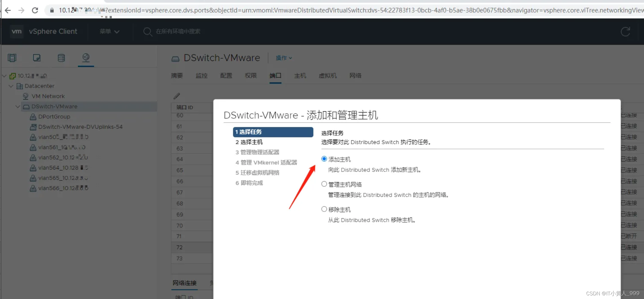644x299 pixels.
Task: Switch to the 摘要 tab
Action: (177, 76)
